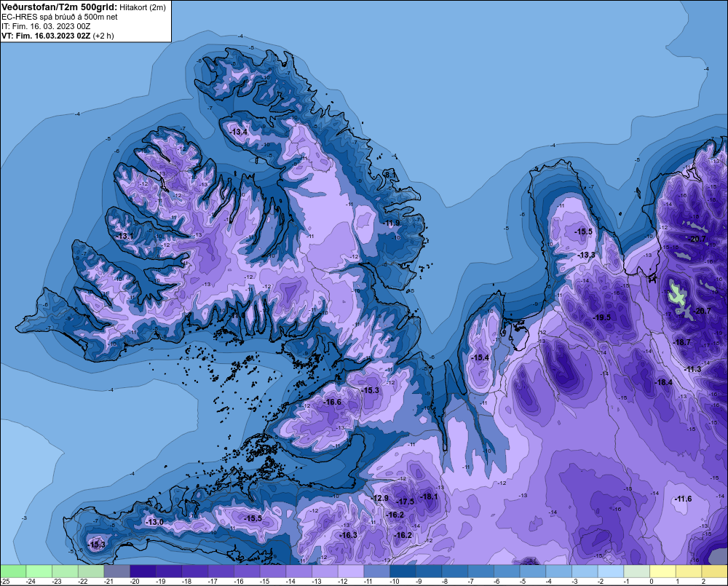The image size is (728, 586).
Task: Click the -13.4 temperature label on the map
Action: coord(239,132)
